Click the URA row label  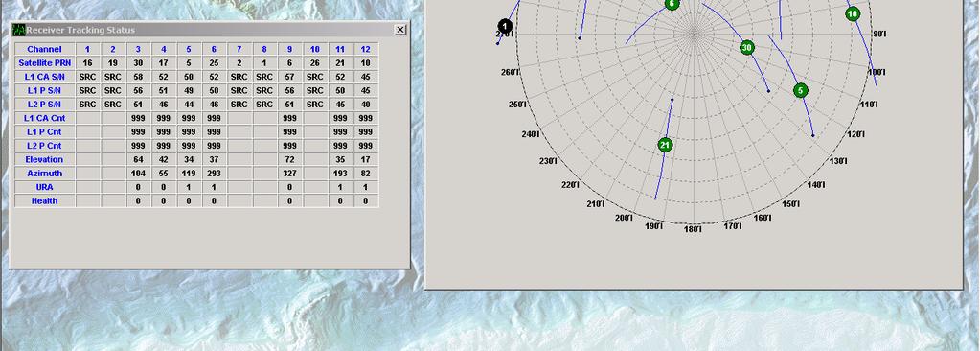[x=44, y=186]
